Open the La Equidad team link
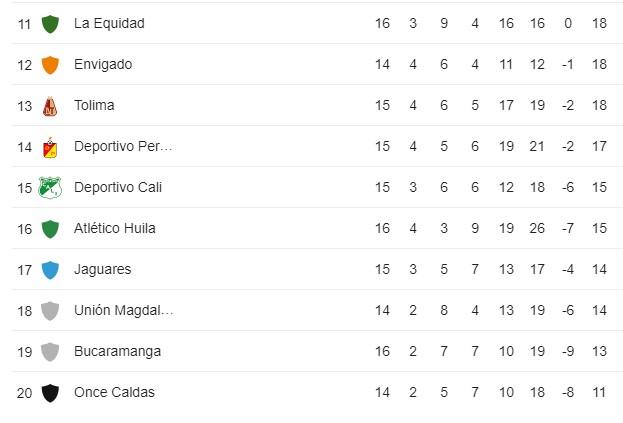 tap(109, 23)
